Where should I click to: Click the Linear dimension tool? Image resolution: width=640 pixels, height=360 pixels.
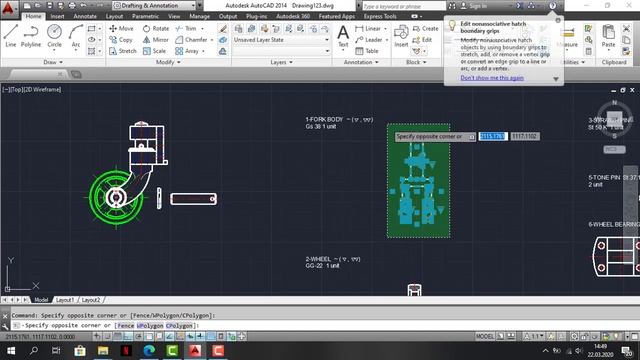(x=368, y=29)
